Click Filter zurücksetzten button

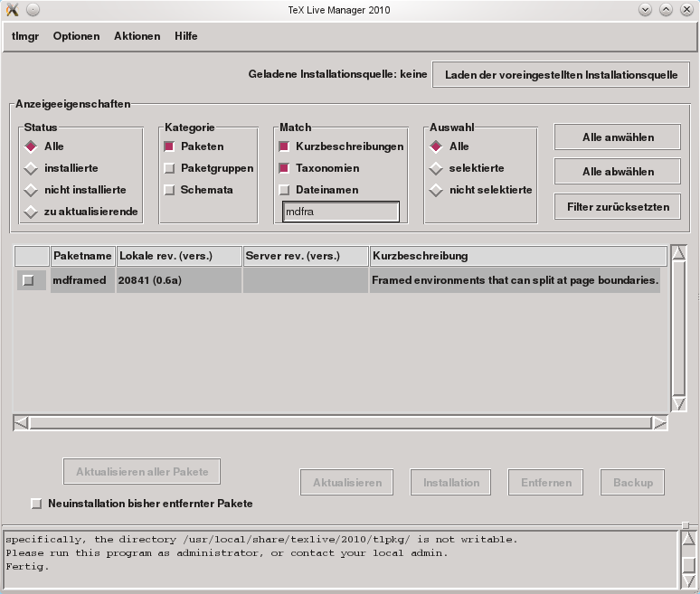618,207
